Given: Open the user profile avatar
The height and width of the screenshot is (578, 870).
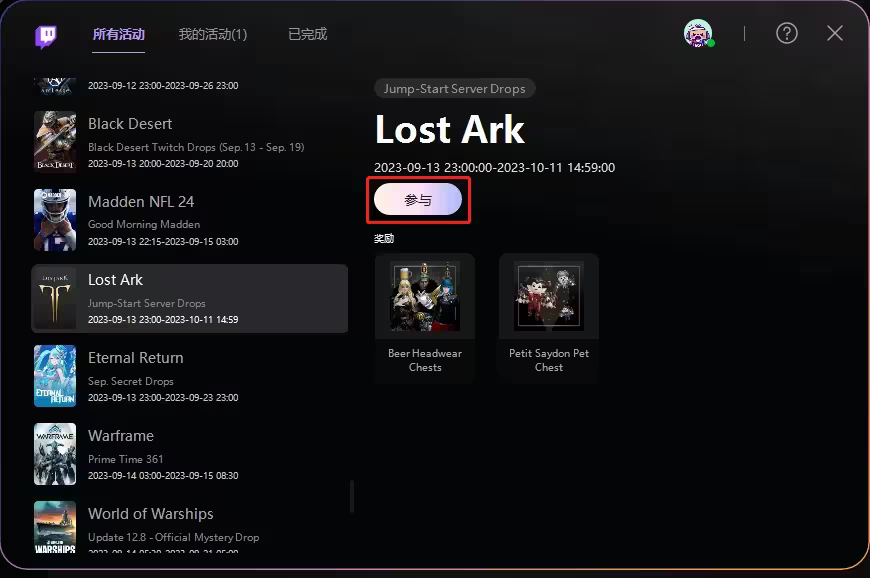Looking at the screenshot, I should click(698, 33).
